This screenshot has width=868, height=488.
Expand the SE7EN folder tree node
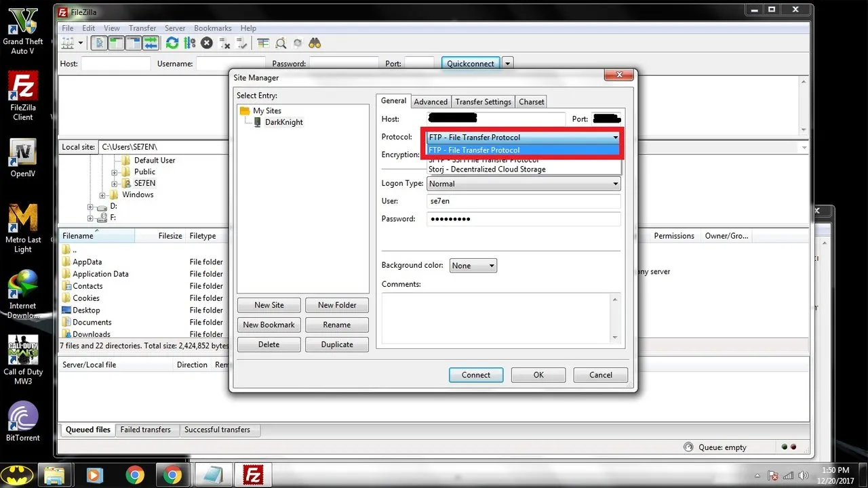pos(115,184)
